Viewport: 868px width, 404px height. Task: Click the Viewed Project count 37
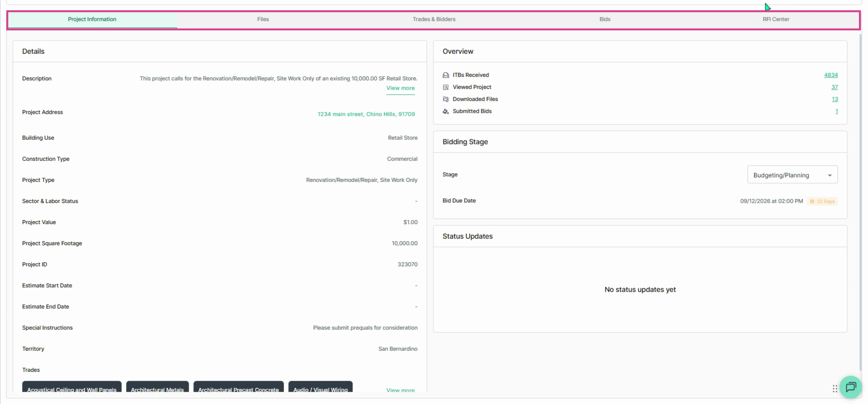click(x=834, y=87)
